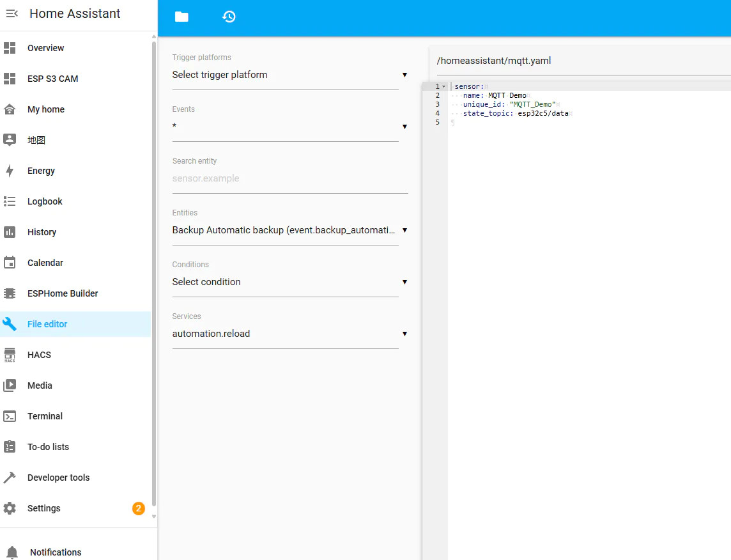The width and height of the screenshot is (731, 560).
Task: Open the Trigger platforms dropdown
Action: 289,75
